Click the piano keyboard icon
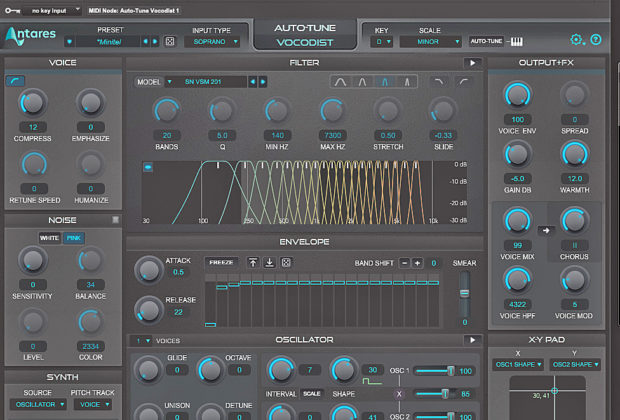The image size is (620, 420). (x=516, y=42)
